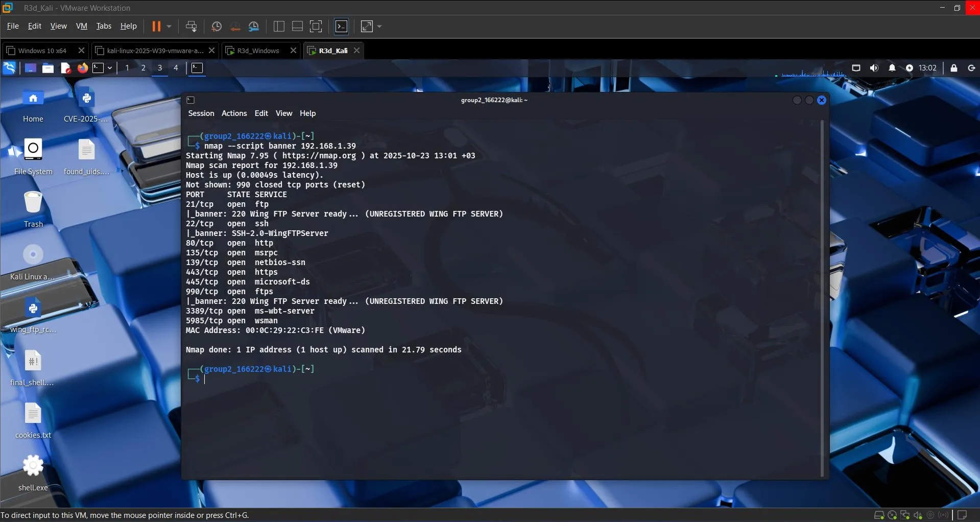The image size is (980, 522).
Task: Expand the stretch guest dropdown arrow
Action: click(379, 26)
